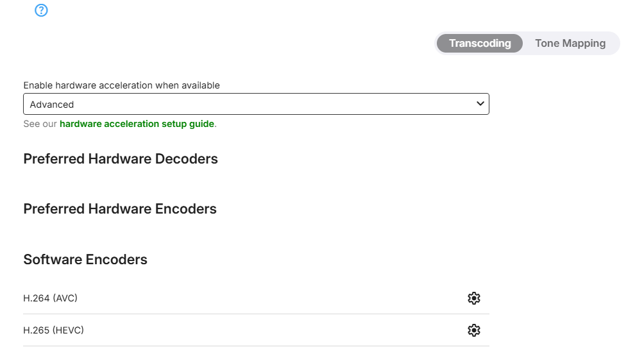Viewport: 644px width, 363px height.
Task: Open the hardware acceleration dropdown
Action: (x=256, y=104)
